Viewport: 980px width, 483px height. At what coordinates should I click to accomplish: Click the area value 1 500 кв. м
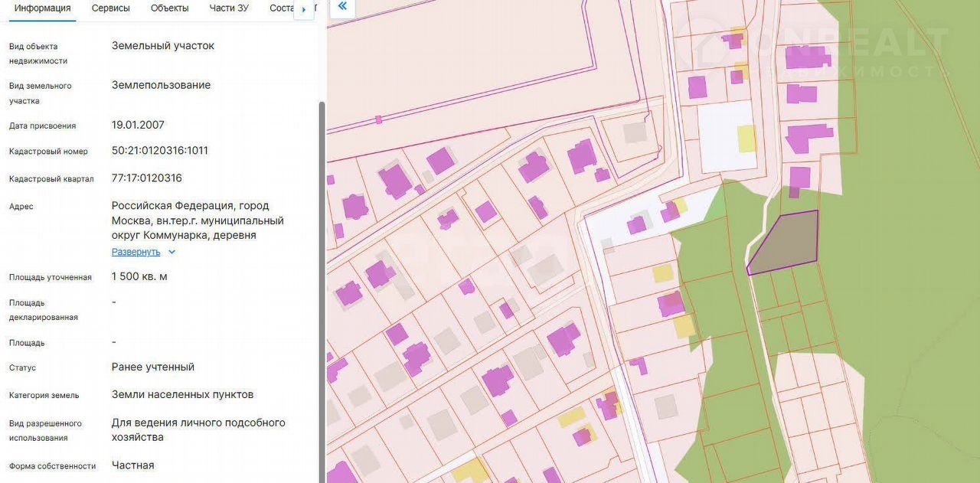coord(139,276)
